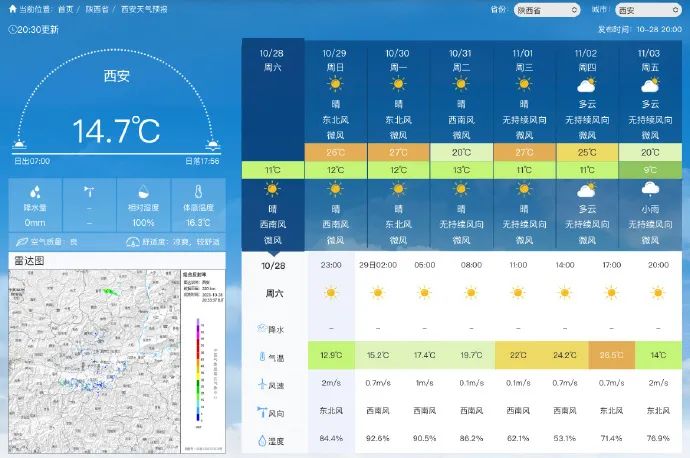Switch to the 10/28 周六 day tab
690x458 pixels.
(273, 60)
